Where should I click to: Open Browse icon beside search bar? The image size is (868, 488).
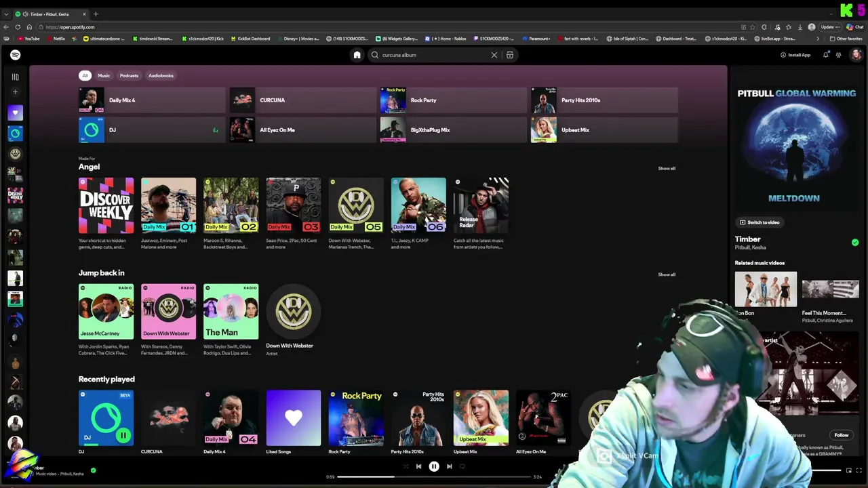pyautogui.click(x=510, y=55)
